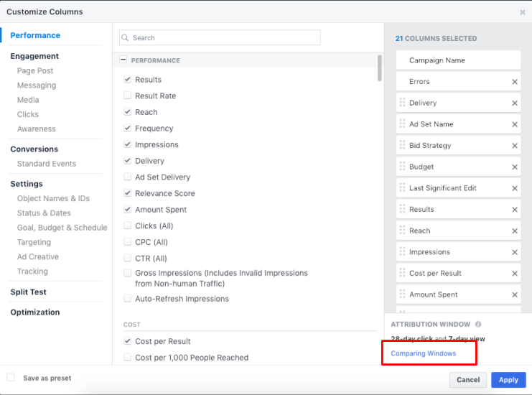Click drag handle of Budget column

pyautogui.click(x=402, y=167)
